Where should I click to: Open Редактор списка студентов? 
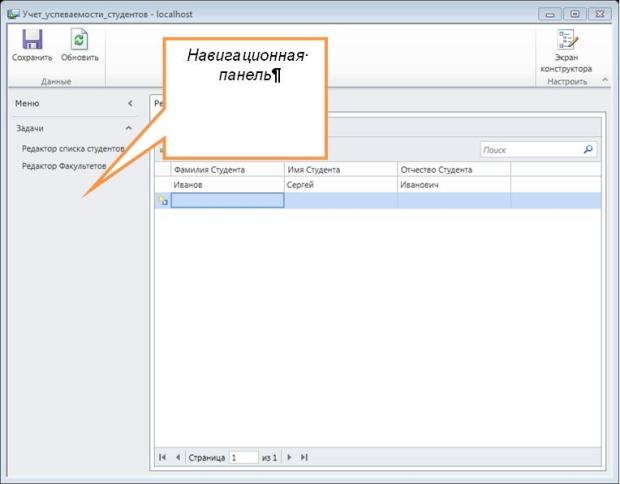click(x=72, y=149)
